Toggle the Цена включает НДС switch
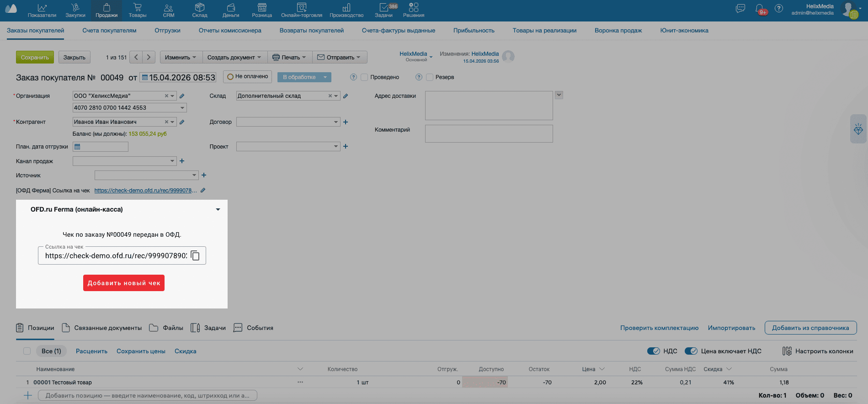The height and width of the screenshot is (404, 868). click(x=691, y=351)
